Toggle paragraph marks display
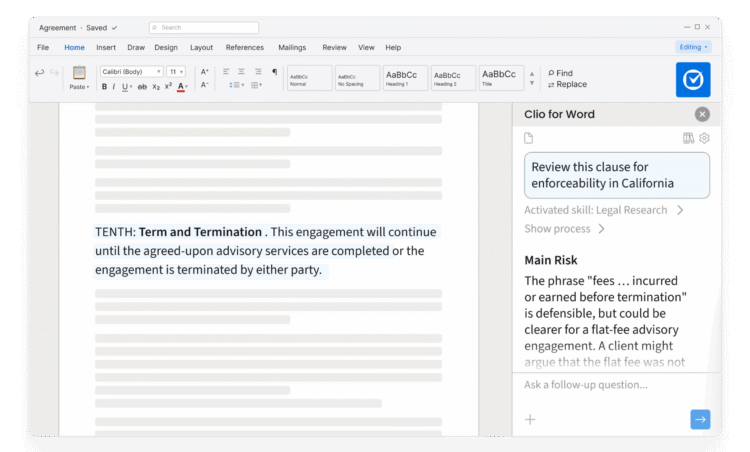This screenshot has height=452, width=750. 275,72
